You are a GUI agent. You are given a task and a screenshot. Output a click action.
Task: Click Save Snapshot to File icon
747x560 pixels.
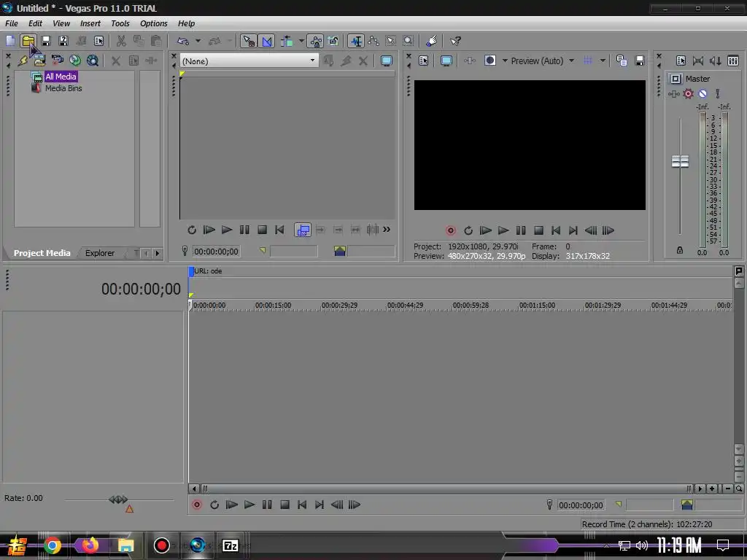click(x=639, y=61)
